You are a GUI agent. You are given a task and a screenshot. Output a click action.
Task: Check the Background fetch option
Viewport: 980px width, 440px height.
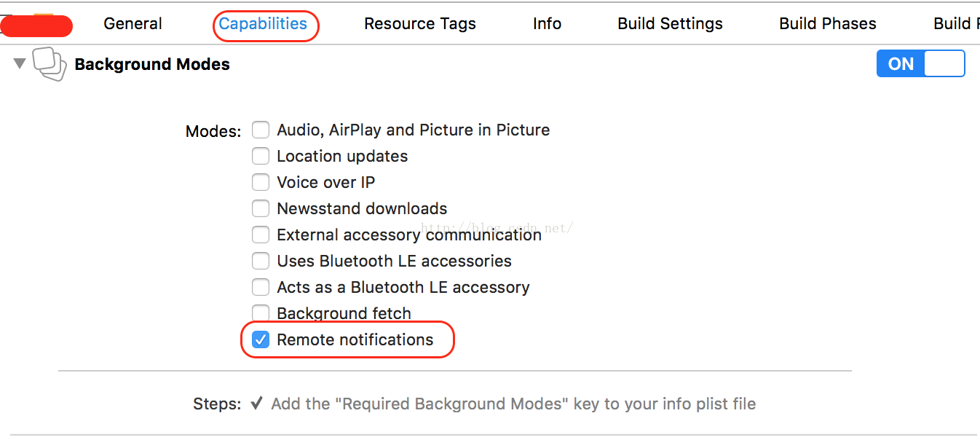pyautogui.click(x=261, y=313)
